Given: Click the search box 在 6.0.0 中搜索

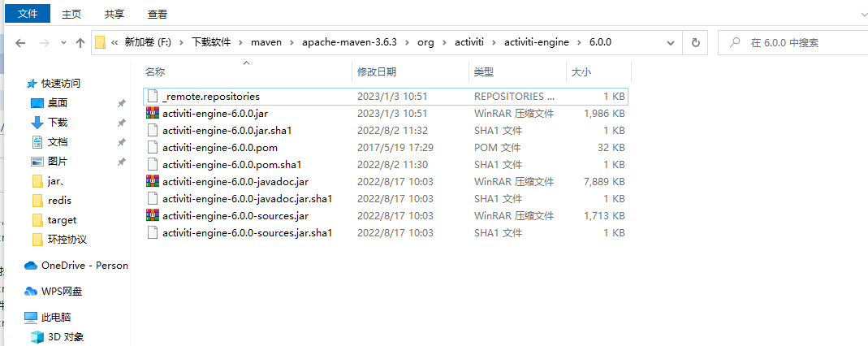Looking at the screenshot, I should tap(792, 42).
